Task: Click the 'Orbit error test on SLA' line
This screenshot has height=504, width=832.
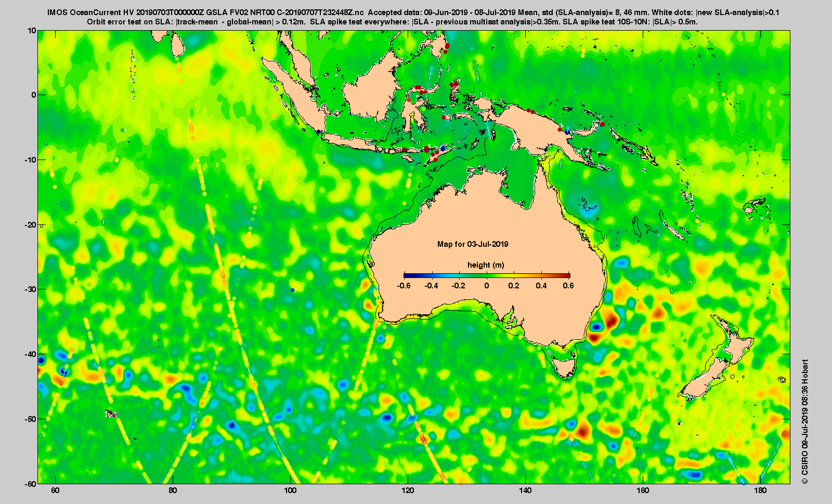Action: [393, 22]
